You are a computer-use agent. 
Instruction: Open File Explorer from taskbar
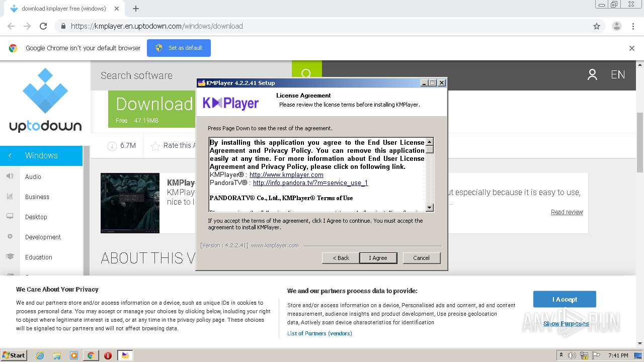pyautogui.click(x=57, y=355)
